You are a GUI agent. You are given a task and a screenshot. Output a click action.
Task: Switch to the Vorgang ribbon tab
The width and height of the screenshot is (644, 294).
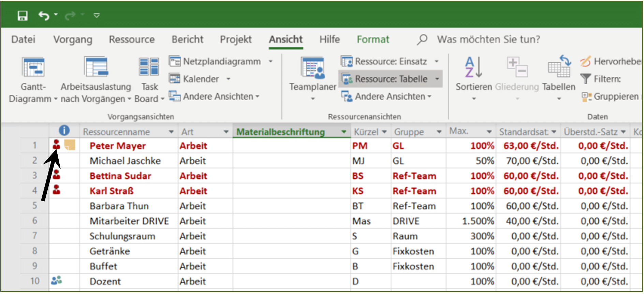[x=73, y=40]
